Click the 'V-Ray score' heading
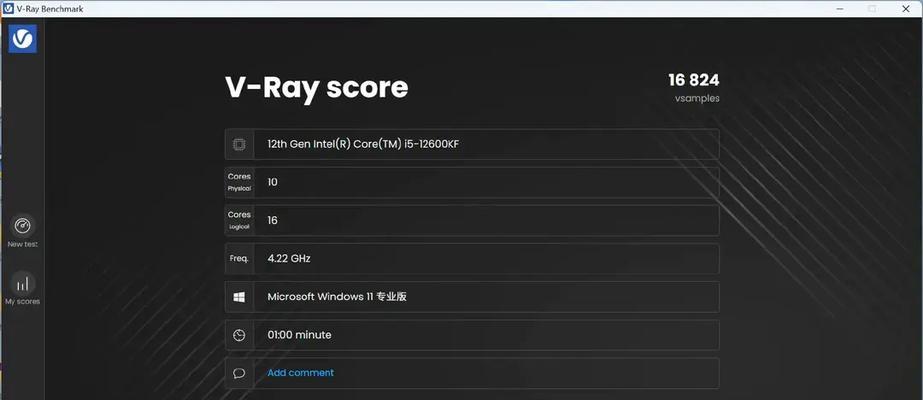 (x=317, y=88)
